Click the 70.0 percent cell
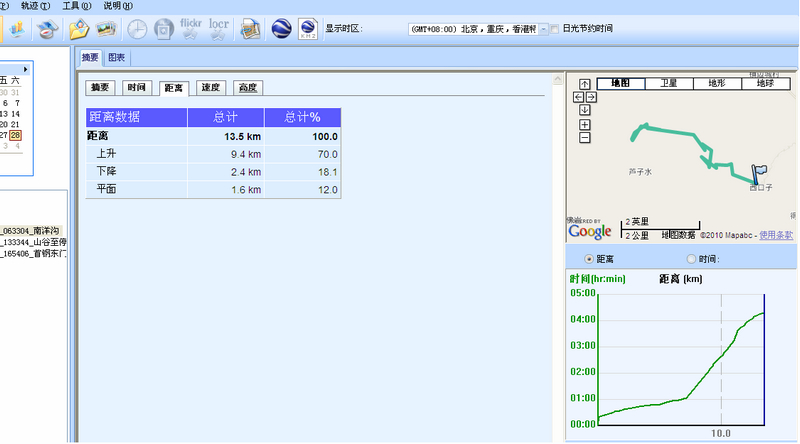800x444 pixels. (x=303, y=154)
